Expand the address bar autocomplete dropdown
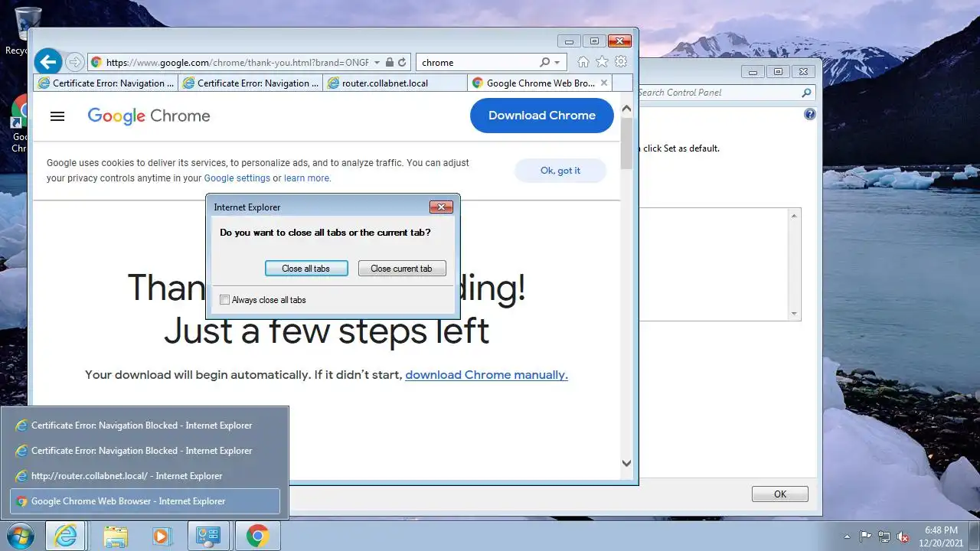The image size is (980, 551). click(376, 62)
